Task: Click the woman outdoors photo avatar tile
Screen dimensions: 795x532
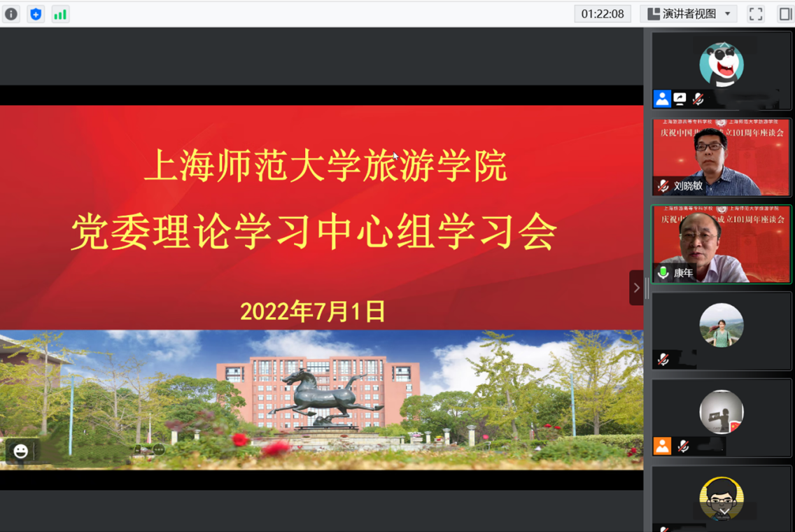Action: coord(721,330)
